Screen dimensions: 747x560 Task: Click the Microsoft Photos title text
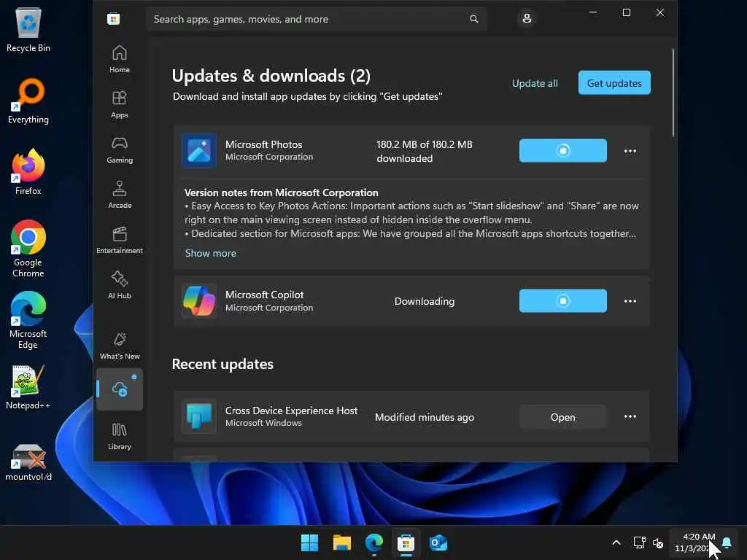(263, 144)
